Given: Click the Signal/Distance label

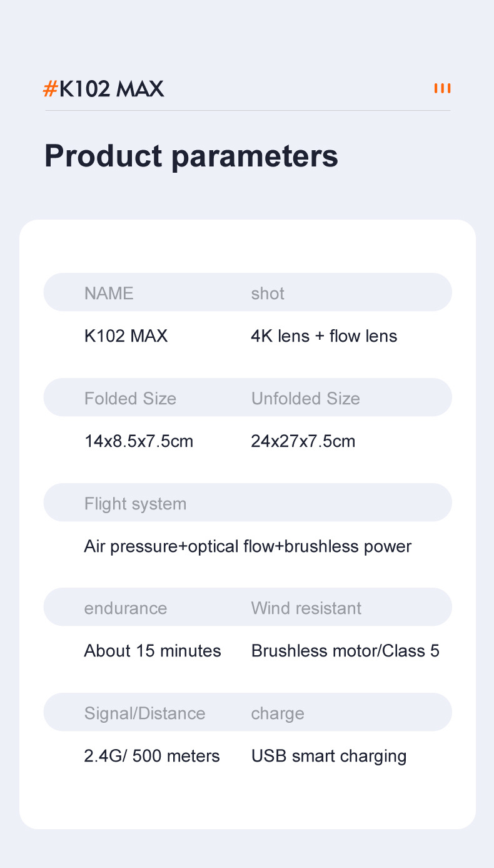Looking at the screenshot, I should click(x=144, y=713).
